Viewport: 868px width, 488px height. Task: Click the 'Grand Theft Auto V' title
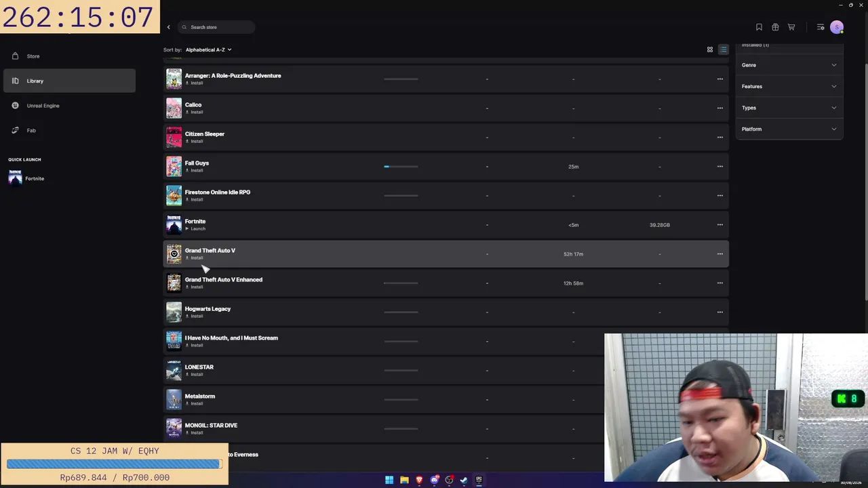tap(210, 251)
